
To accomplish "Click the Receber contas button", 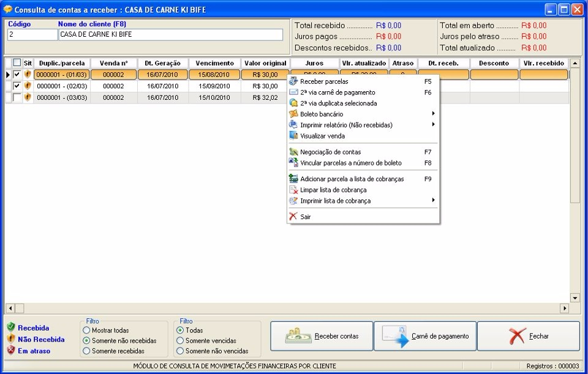I will coord(322,336).
